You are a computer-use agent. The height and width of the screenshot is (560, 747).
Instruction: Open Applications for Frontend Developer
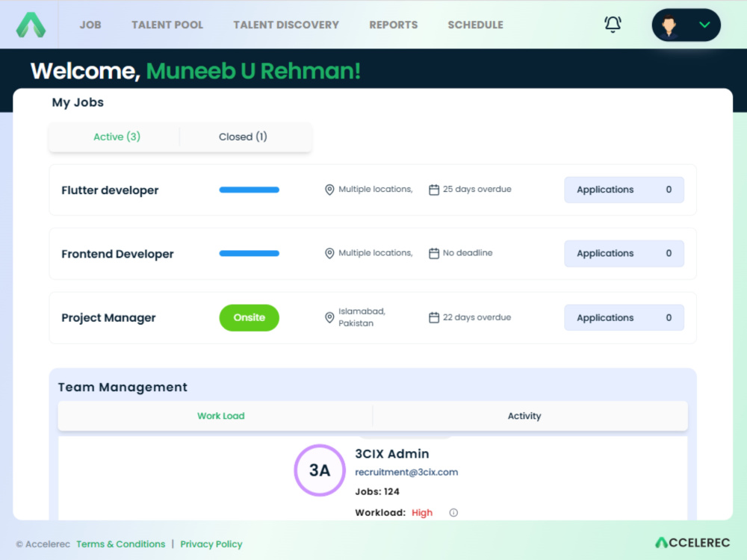click(x=624, y=253)
